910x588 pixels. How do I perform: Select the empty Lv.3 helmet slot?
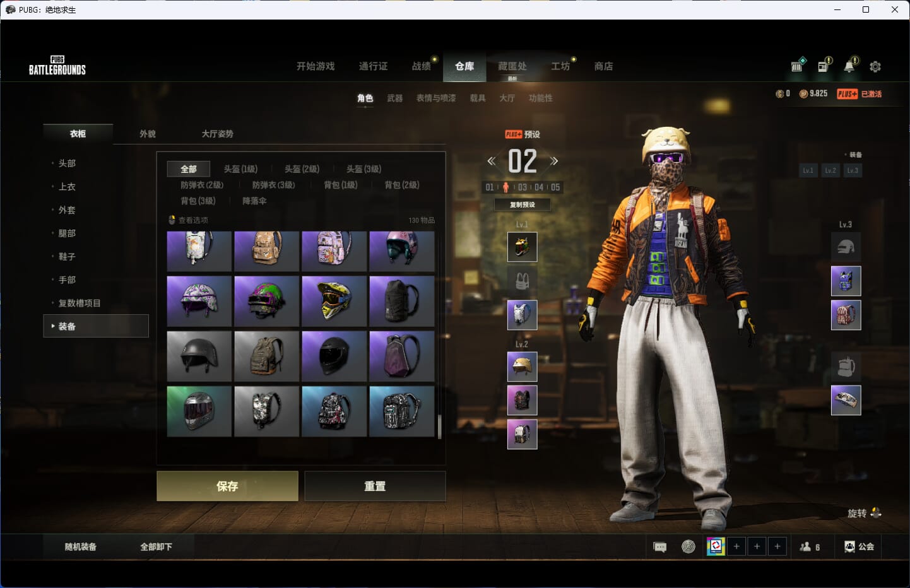click(x=846, y=247)
